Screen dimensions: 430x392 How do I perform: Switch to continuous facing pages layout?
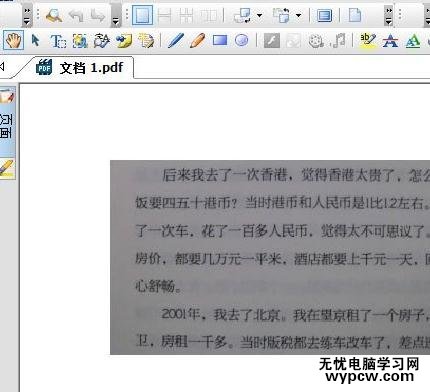[187, 15]
